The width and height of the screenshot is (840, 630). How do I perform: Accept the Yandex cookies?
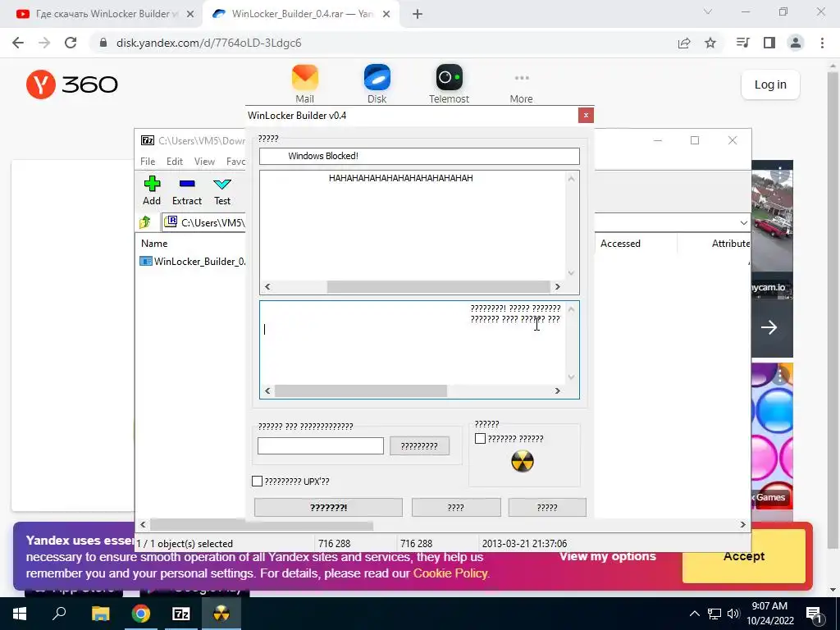click(743, 556)
